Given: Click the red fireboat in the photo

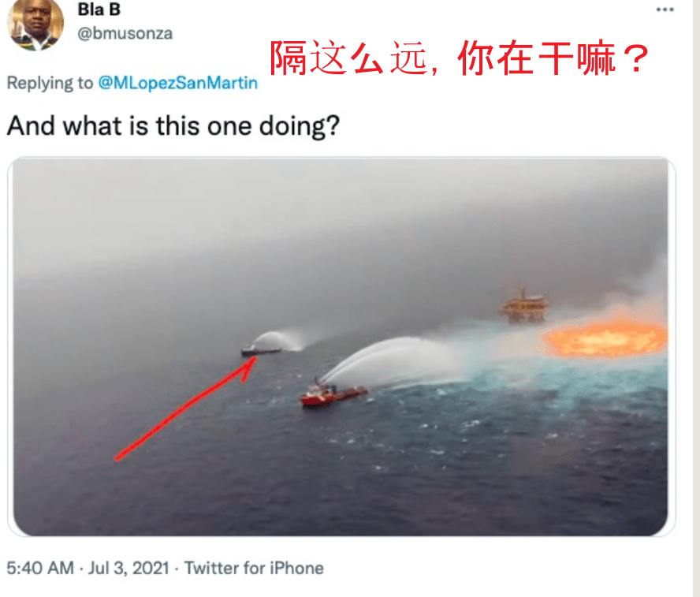Looking at the screenshot, I should 333,394.
